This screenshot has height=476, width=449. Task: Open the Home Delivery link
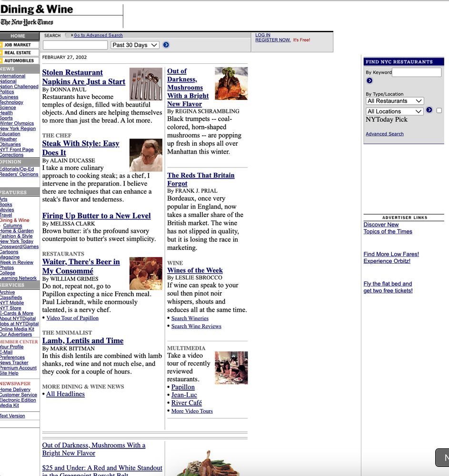pyautogui.click(x=15, y=389)
